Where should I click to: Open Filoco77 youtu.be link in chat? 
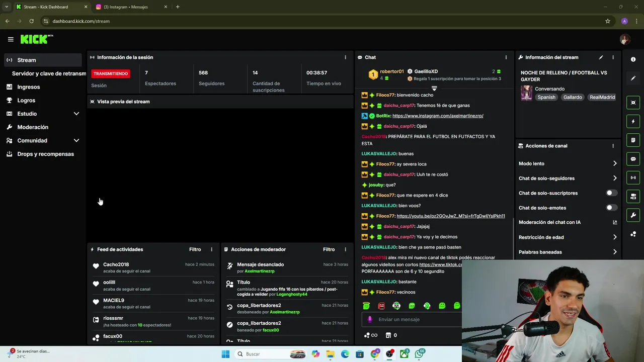coord(451,216)
